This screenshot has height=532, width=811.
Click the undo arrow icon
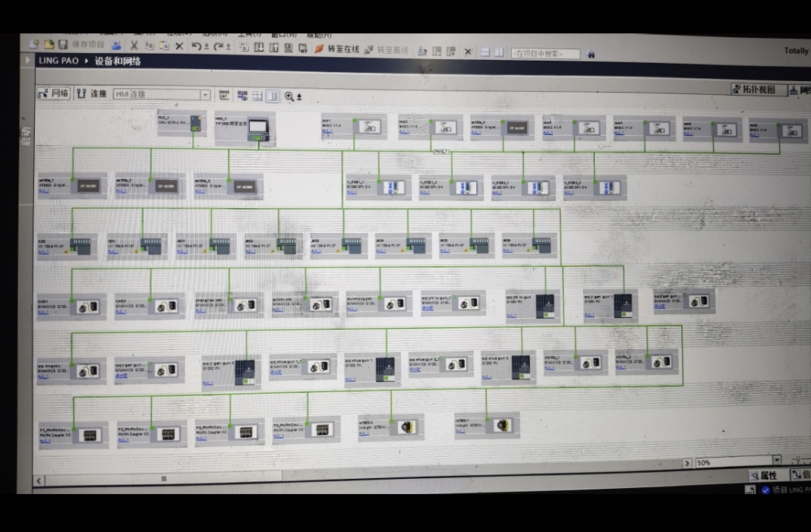point(196,46)
